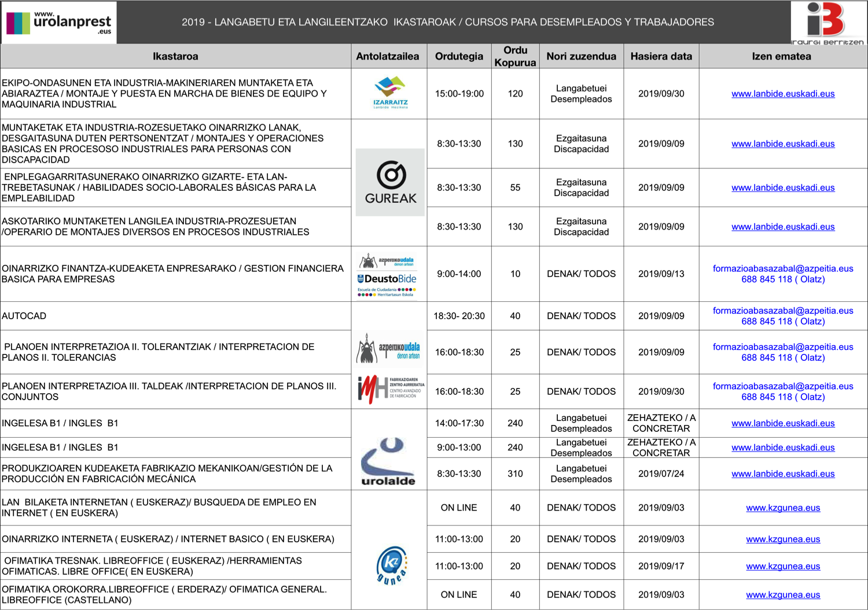Image resolution: width=868 pixels, height=610 pixels.
Task: Select the Ofimatika Orokorra LibreOffice course name
Action: point(164,594)
